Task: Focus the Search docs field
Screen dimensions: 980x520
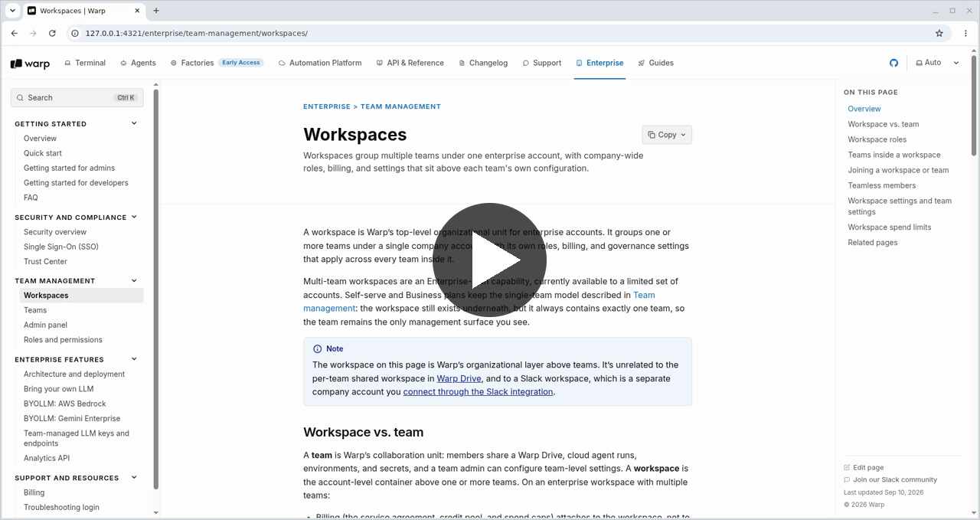Action: coord(77,98)
